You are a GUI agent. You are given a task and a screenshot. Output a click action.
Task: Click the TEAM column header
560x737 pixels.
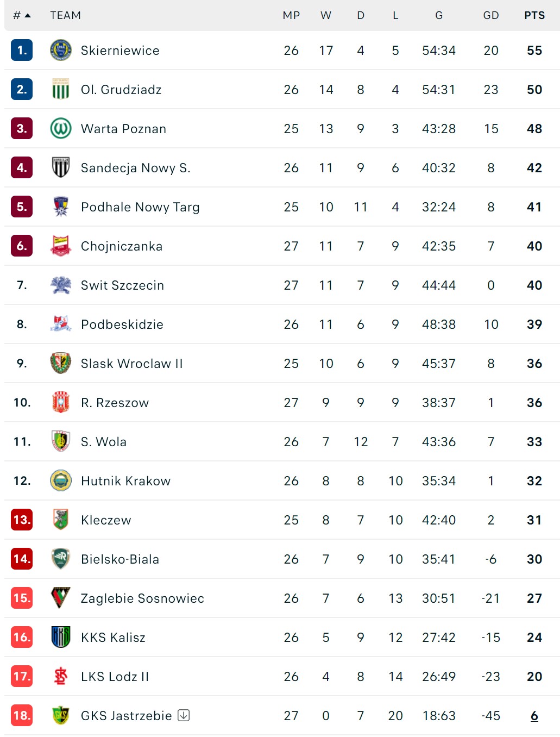point(65,16)
